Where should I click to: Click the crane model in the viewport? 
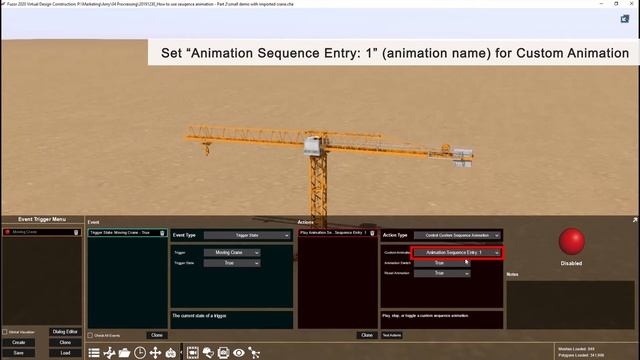pos(318,163)
